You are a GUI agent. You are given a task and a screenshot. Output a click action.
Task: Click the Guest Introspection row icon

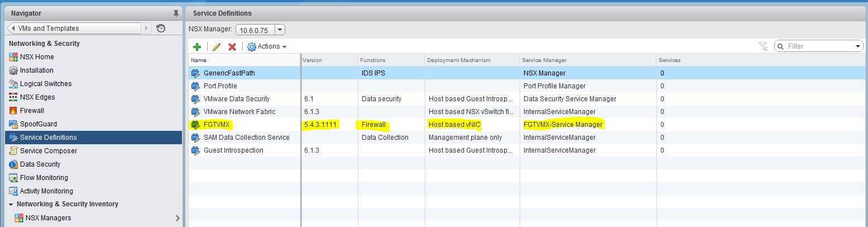195,150
